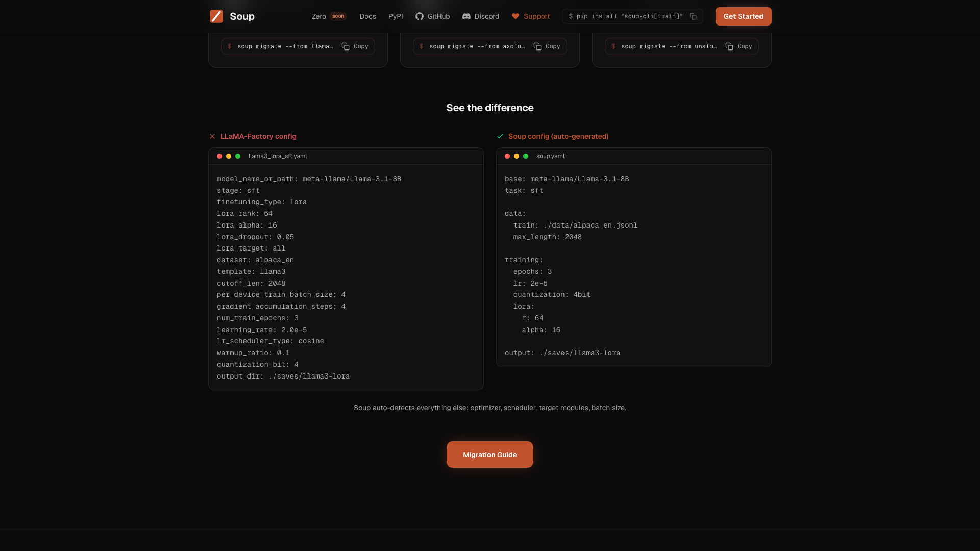
Task: Click the pip install soup-cli command text
Action: coord(626,16)
